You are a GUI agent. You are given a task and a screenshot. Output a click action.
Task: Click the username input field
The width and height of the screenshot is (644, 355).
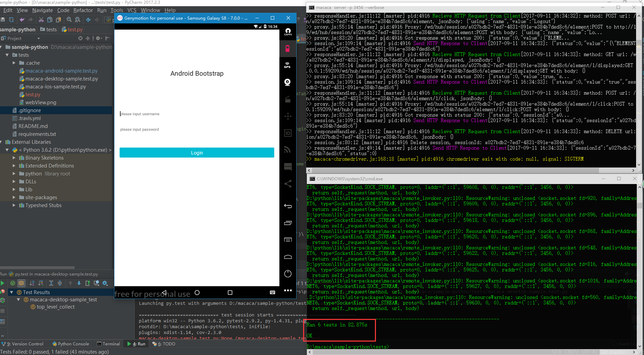tap(197, 114)
